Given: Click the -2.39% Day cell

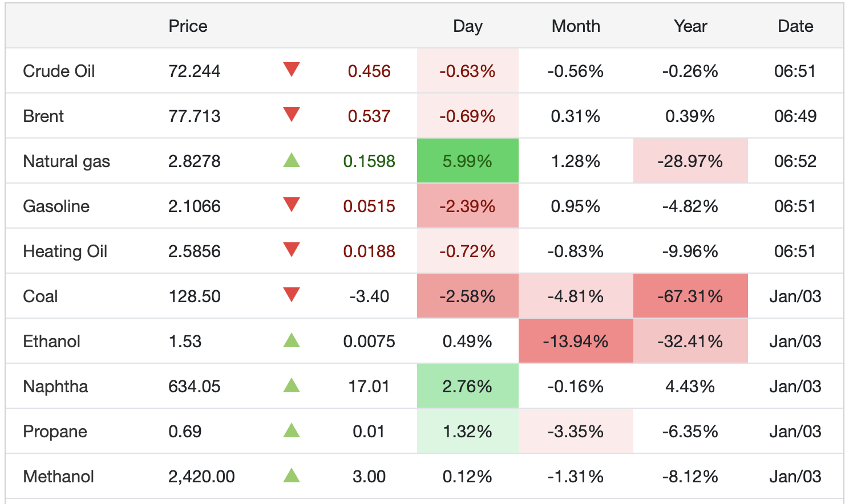Looking at the screenshot, I should (468, 206).
